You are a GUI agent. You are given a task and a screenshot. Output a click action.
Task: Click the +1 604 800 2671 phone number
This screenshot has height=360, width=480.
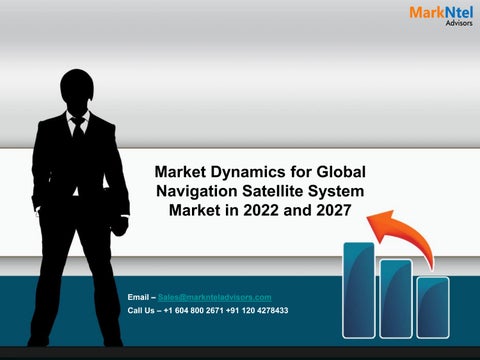(x=193, y=310)
